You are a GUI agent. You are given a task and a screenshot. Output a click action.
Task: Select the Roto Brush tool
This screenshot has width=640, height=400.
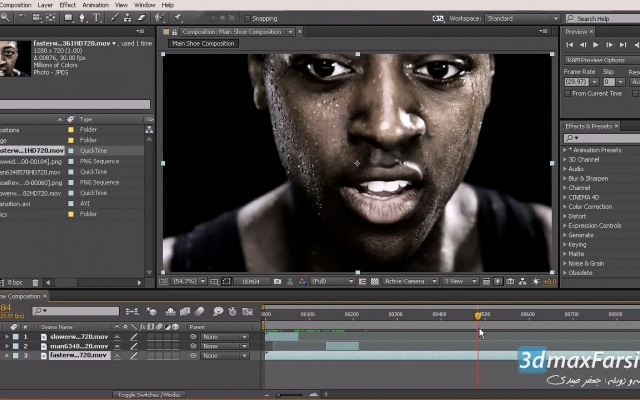(159, 18)
